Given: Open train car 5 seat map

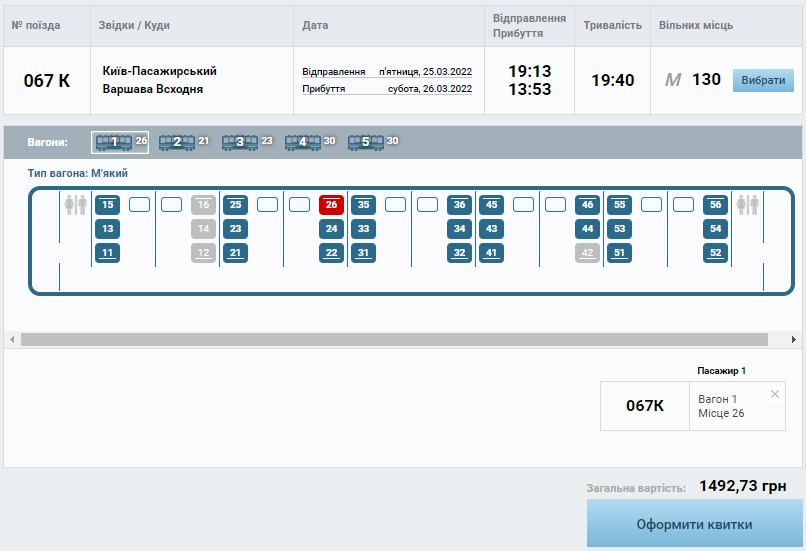Looking at the screenshot, I should click(x=366, y=142).
